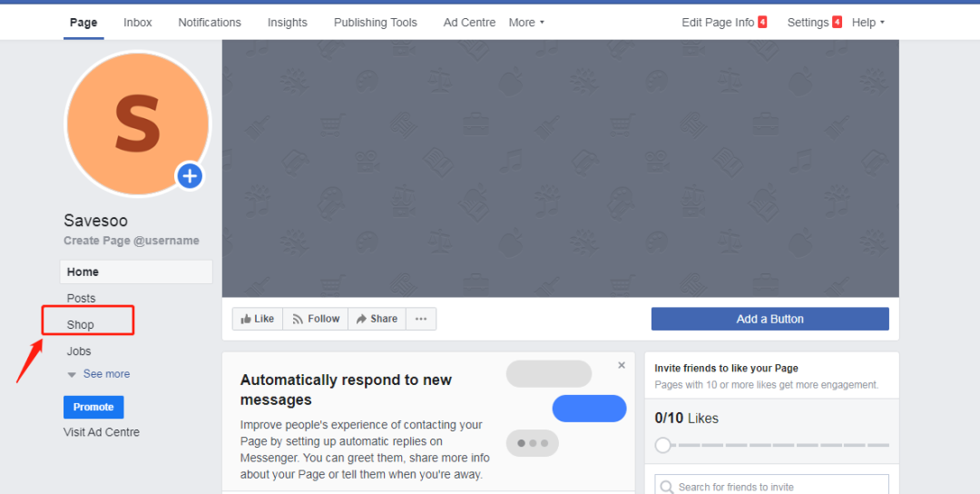This screenshot has height=494, width=980.
Task: Select Posts in the sidebar
Action: (x=82, y=298)
